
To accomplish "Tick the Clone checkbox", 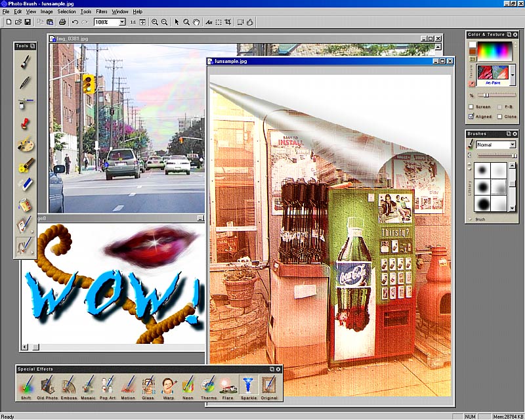I will (500, 116).
